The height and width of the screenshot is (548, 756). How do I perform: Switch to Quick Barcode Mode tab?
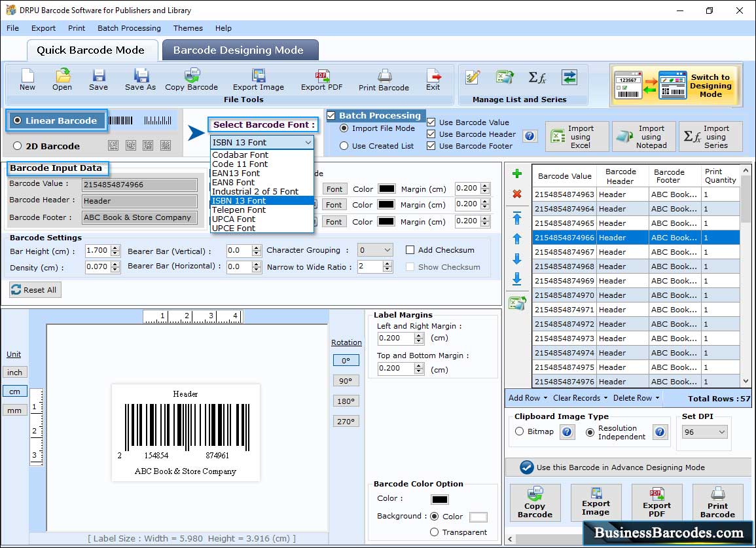coord(92,50)
